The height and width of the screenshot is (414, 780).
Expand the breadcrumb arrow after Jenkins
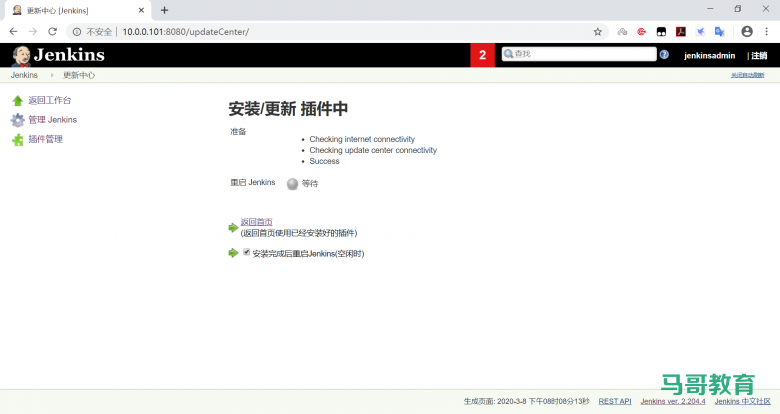51,75
